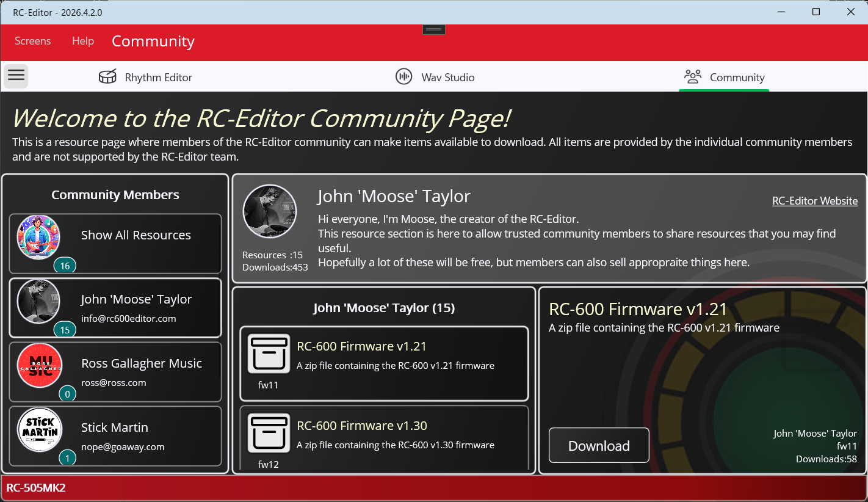868x502 pixels.
Task: Click the Downloads:58 text in detail panel
Action: click(826, 459)
